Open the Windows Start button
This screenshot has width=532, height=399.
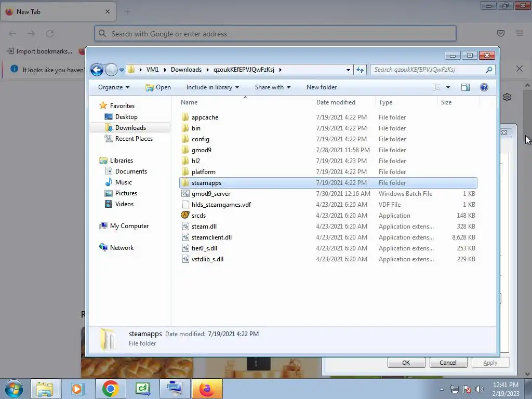[14, 389]
